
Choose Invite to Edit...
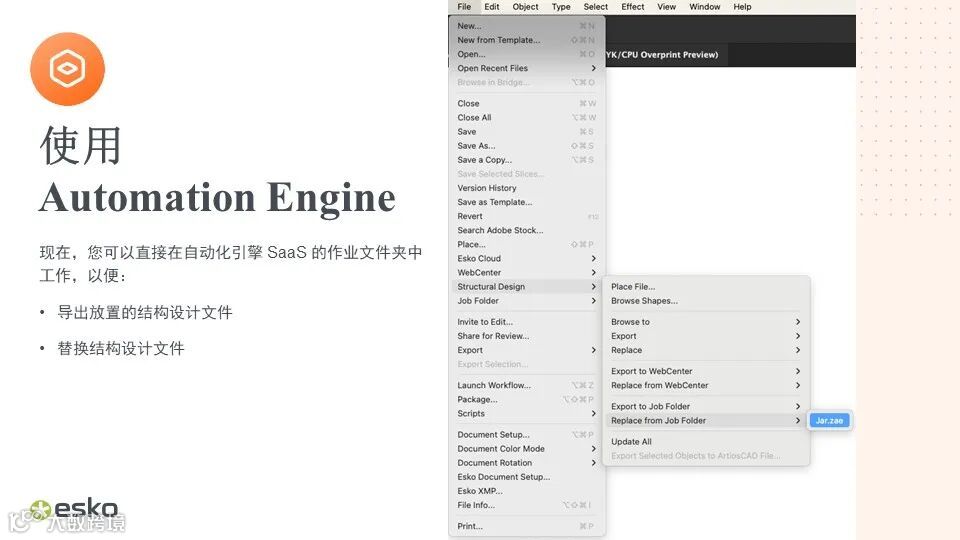coord(527,321)
